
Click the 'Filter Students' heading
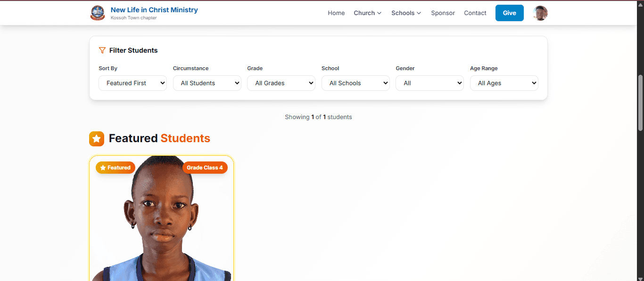point(133,50)
